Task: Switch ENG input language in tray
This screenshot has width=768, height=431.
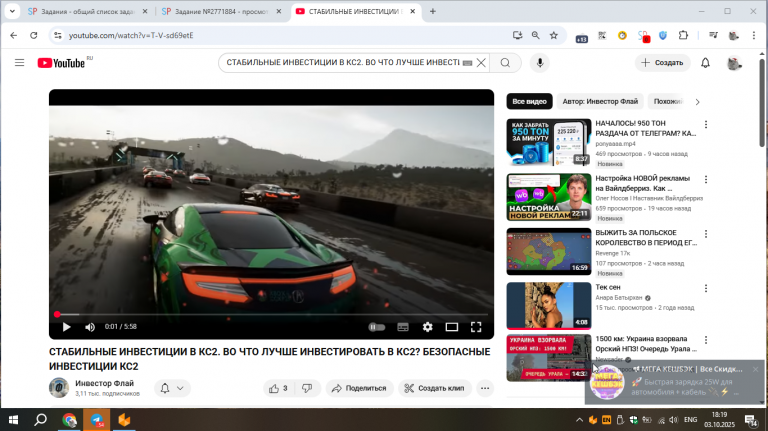Action: pyautogui.click(x=691, y=420)
